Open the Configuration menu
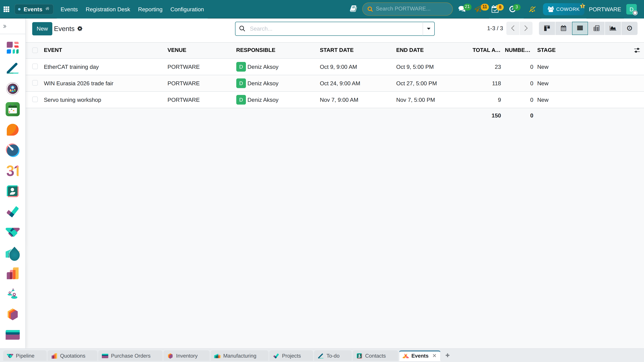Viewport: 644px width, 362px height. [x=187, y=9]
